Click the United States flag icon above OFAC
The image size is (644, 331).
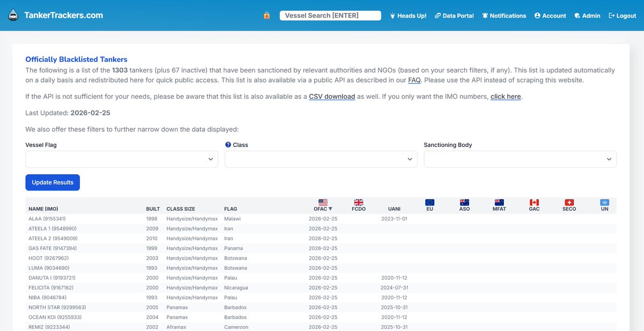[x=323, y=202]
